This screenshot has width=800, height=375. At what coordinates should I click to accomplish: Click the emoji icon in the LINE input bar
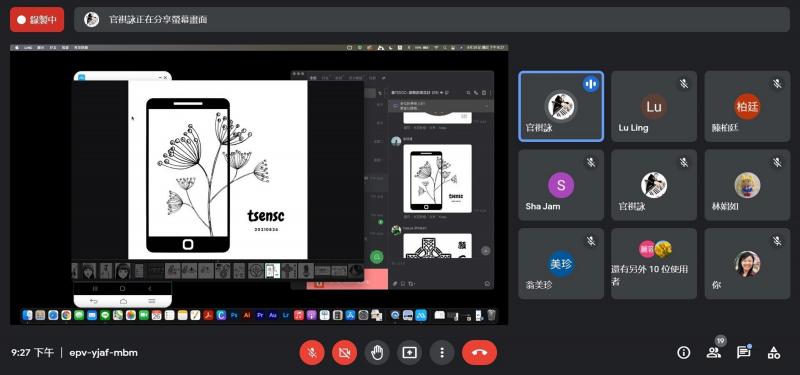click(x=487, y=284)
